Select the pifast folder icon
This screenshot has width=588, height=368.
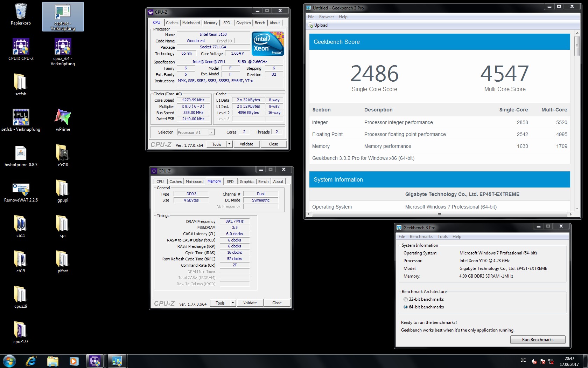click(x=63, y=262)
